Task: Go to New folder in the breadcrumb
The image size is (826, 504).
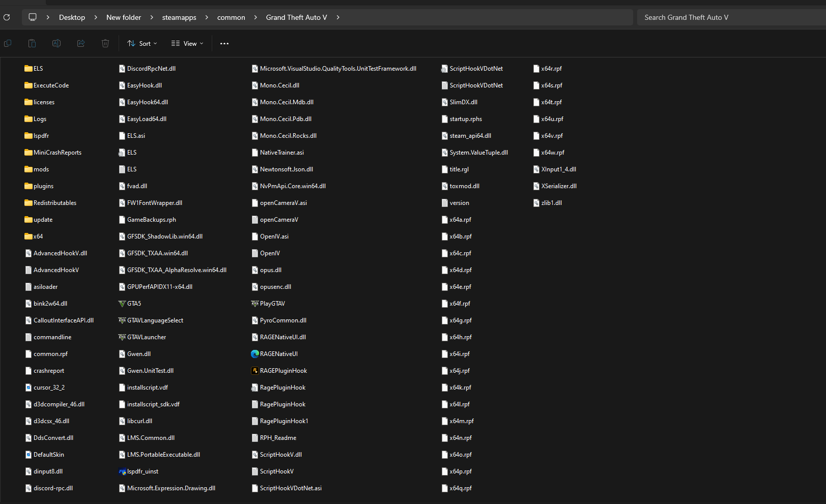Action: [124, 17]
